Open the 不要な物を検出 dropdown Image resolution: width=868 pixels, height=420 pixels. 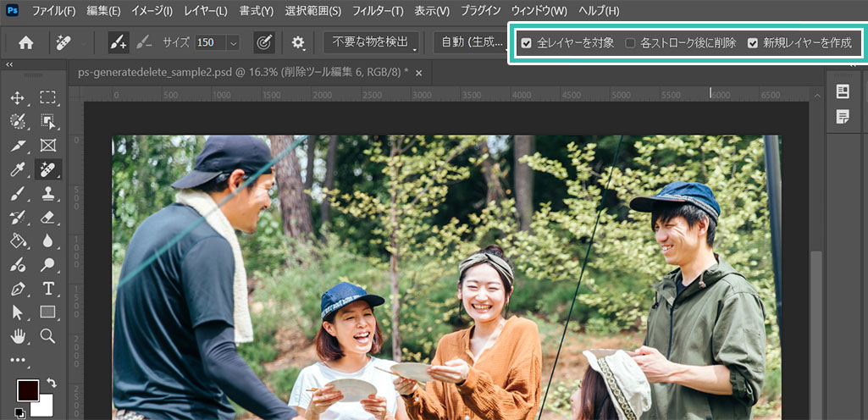(372, 42)
